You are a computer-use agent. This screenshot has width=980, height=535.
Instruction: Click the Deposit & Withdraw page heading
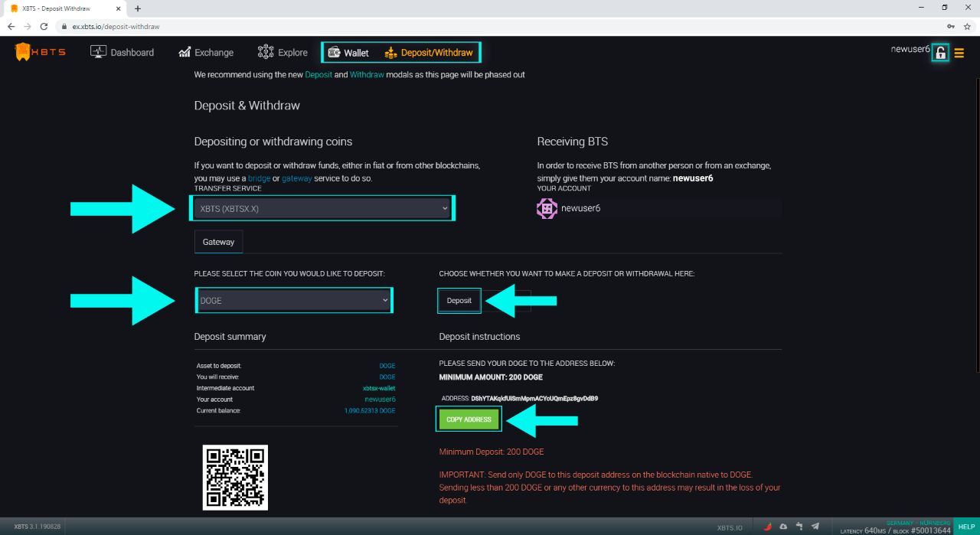[x=247, y=106]
